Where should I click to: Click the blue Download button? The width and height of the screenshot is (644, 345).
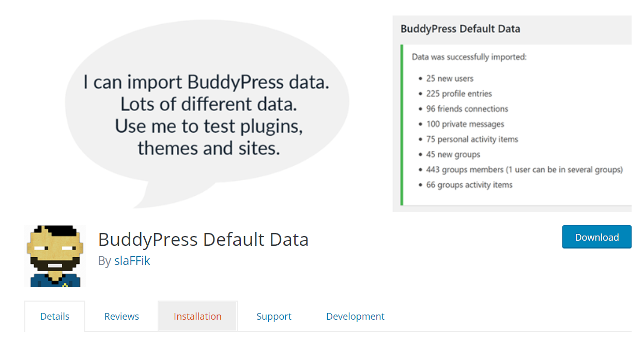coord(596,237)
